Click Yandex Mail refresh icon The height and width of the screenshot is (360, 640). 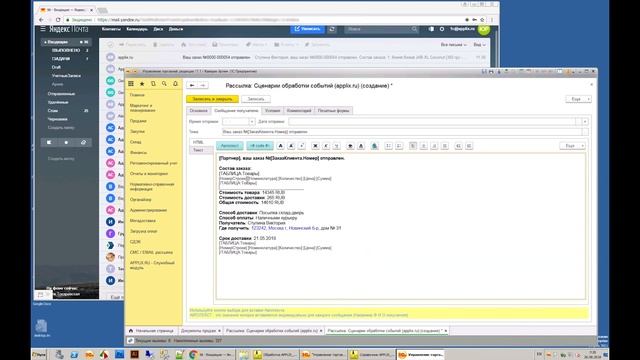coord(332,29)
